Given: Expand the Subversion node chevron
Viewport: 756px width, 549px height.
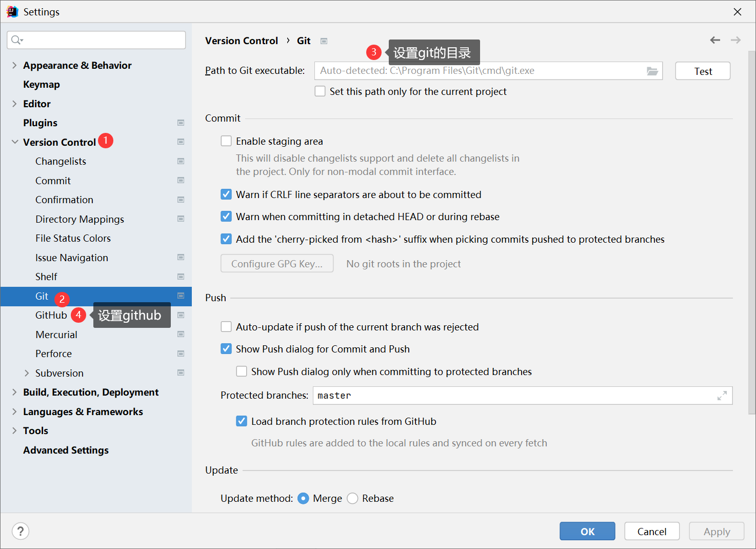Looking at the screenshot, I should [x=27, y=373].
